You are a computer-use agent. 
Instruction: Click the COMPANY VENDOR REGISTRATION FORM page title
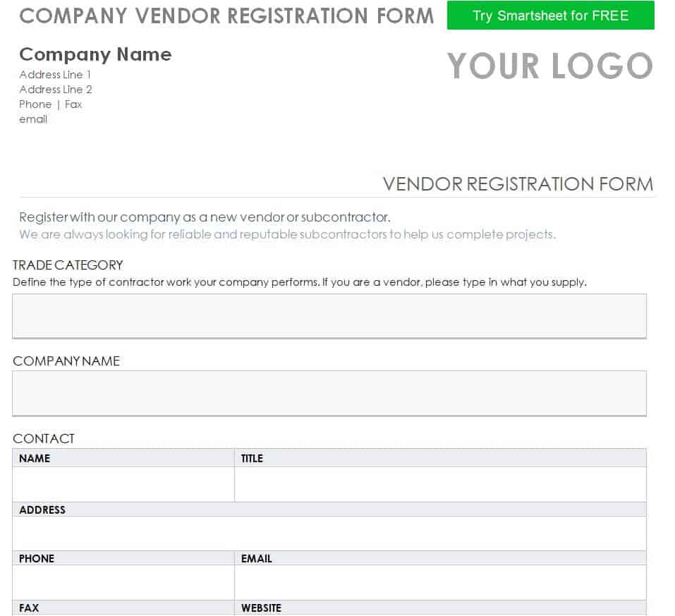(x=226, y=16)
